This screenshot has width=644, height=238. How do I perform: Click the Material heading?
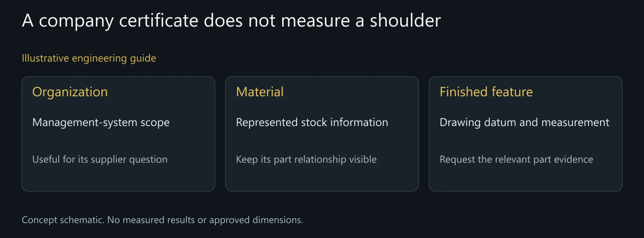coord(260,92)
